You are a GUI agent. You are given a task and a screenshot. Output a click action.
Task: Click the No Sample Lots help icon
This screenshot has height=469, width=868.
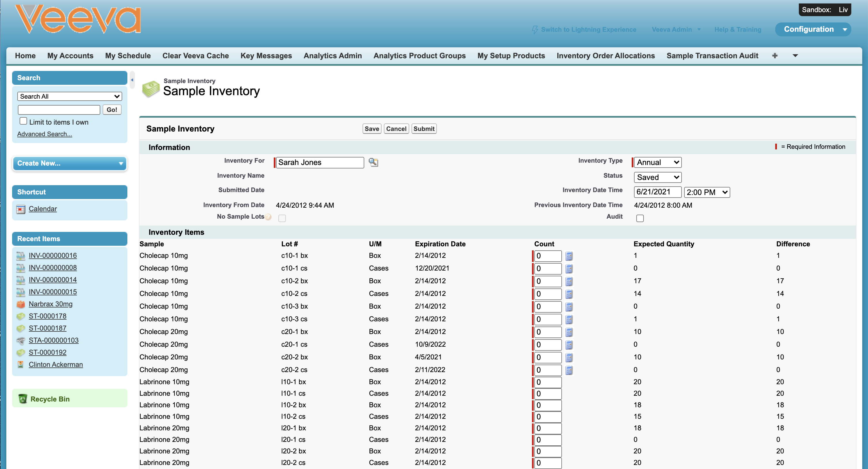click(x=269, y=217)
